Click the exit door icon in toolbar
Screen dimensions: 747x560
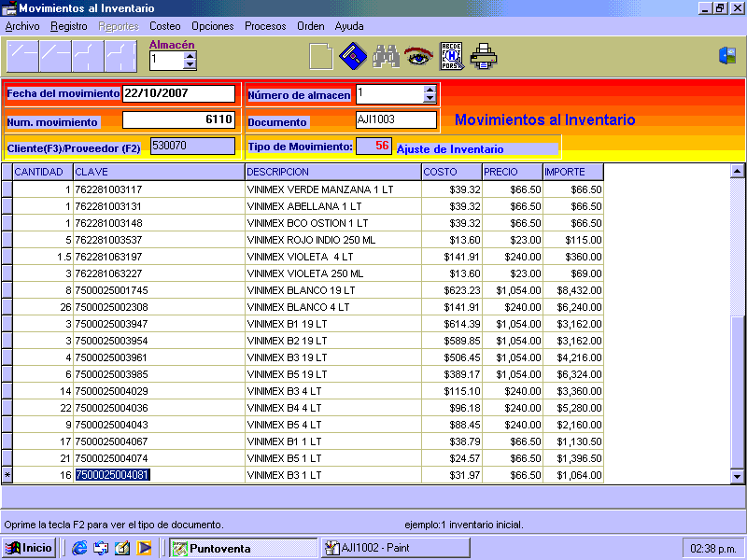coord(727,56)
